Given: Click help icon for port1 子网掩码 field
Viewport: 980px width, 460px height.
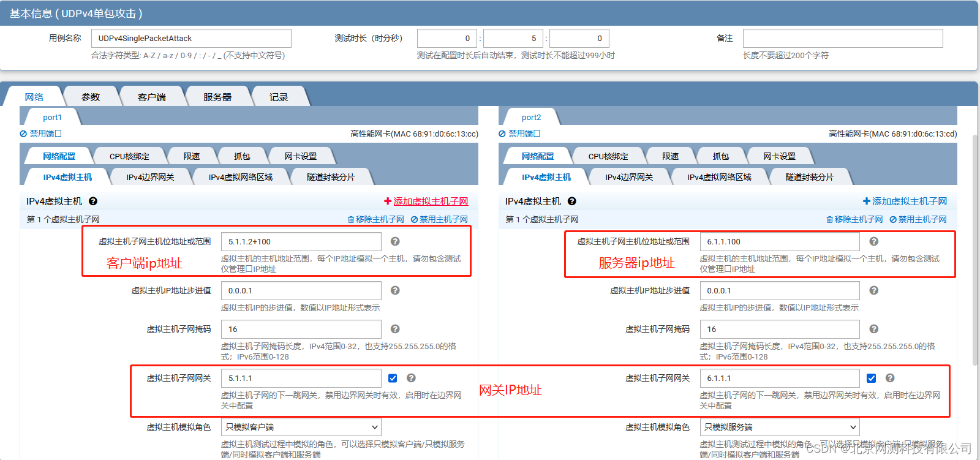Looking at the screenshot, I should [395, 329].
